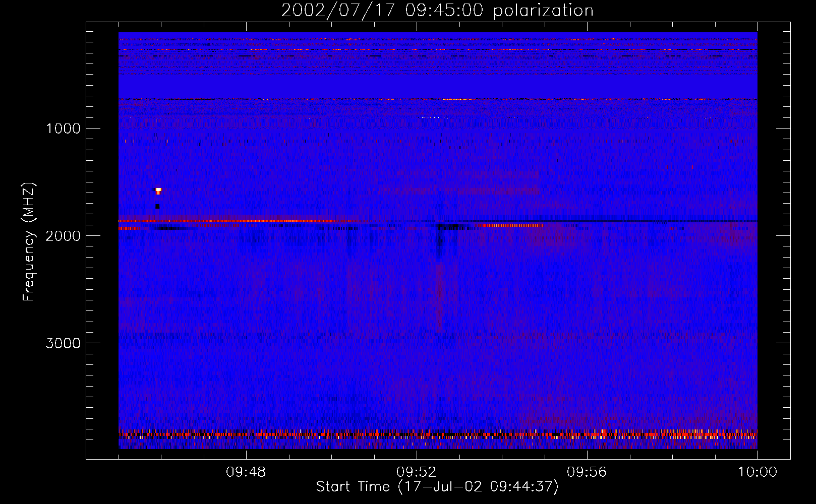Click the 09:52 time tick label
Screen dimensions: 816x504
pos(417,472)
